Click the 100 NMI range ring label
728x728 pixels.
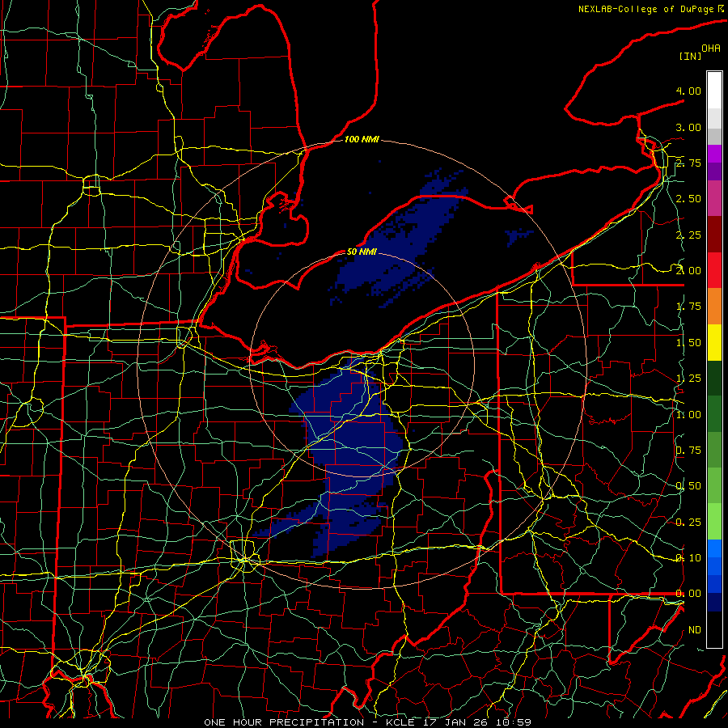(x=362, y=139)
